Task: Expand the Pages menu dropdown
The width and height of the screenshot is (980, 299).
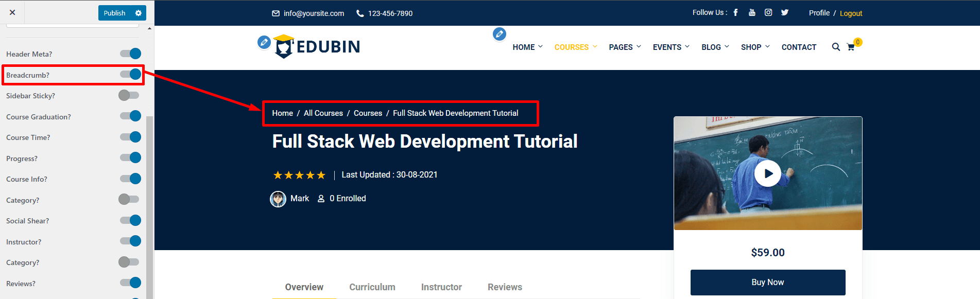Action: (x=625, y=47)
